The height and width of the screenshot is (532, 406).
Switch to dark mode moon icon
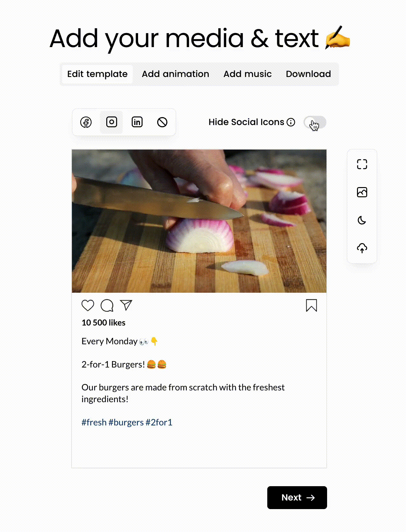coord(362,220)
